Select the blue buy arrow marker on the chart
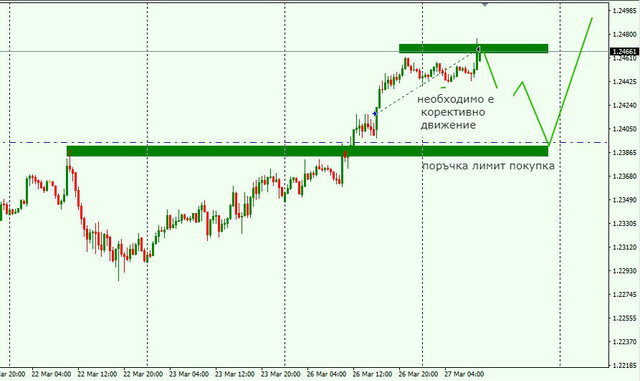 tap(375, 114)
